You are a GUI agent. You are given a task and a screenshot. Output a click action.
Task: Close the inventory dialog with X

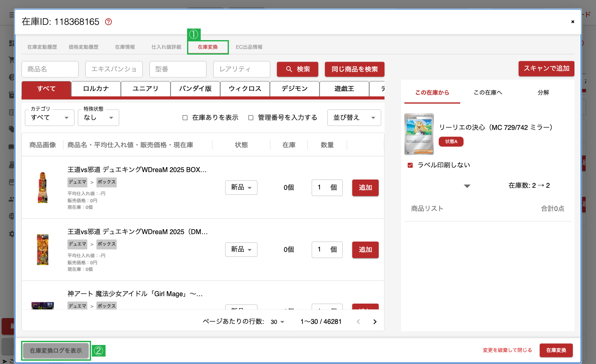click(573, 22)
